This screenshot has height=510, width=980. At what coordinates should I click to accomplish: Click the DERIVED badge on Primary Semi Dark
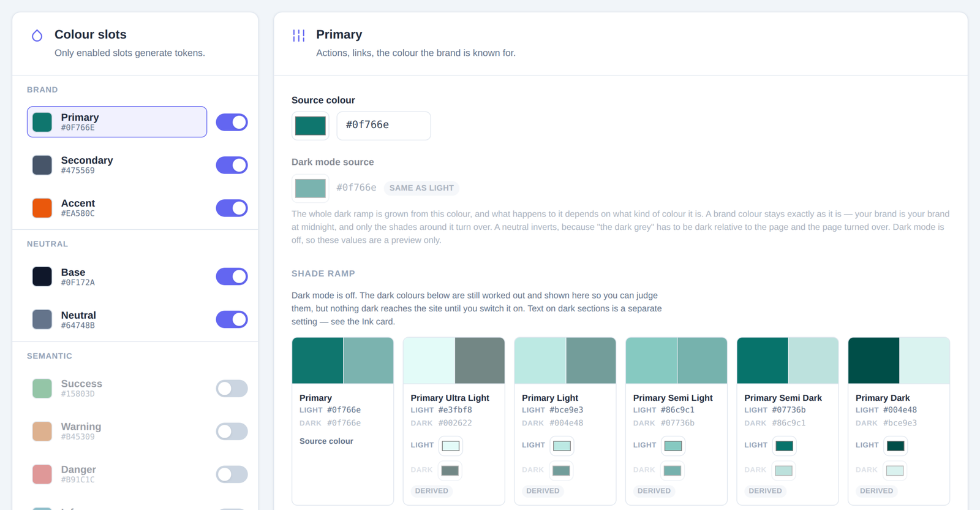click(765, 491)
